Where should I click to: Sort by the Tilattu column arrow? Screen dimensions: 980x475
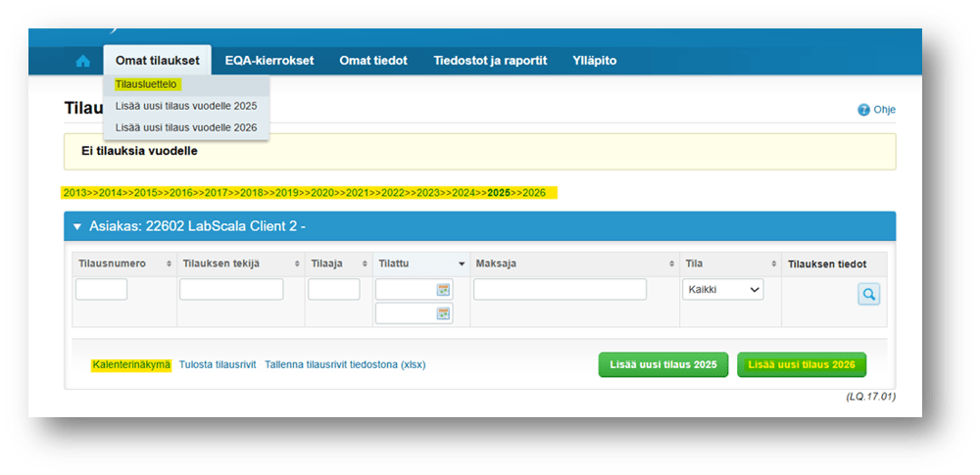point(462,264)
